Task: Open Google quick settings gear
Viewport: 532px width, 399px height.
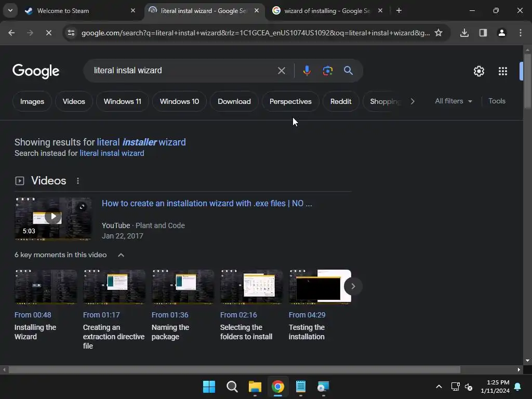Action: pyautogui.click(x=478, y=71)
